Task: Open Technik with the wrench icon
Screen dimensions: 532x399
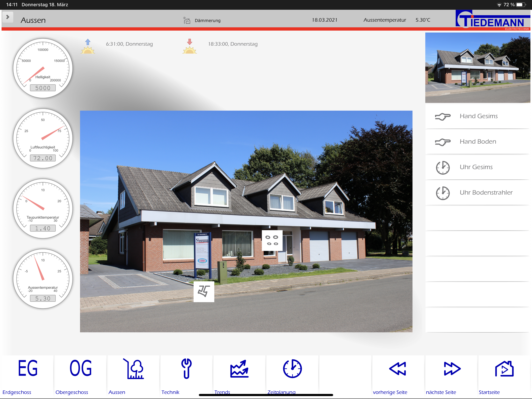Action: tap(186, 369)
